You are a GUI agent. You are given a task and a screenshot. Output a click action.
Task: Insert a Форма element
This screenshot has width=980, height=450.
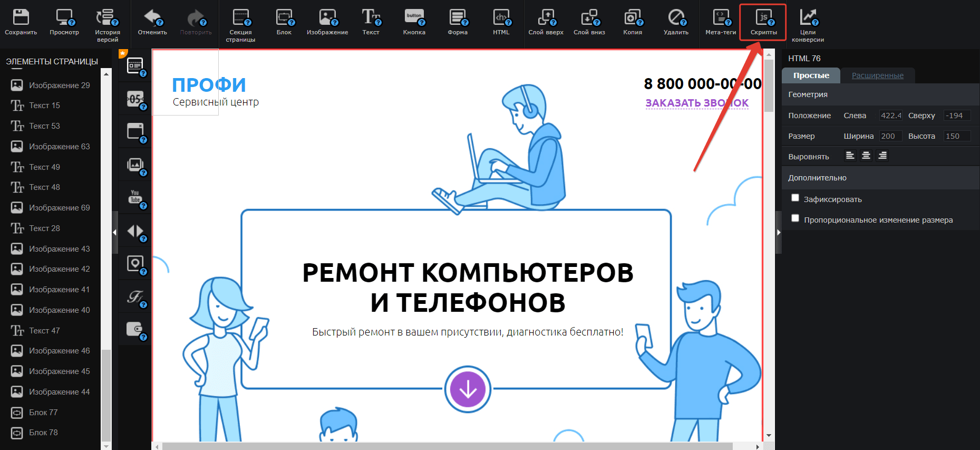[x=458, y=22]
